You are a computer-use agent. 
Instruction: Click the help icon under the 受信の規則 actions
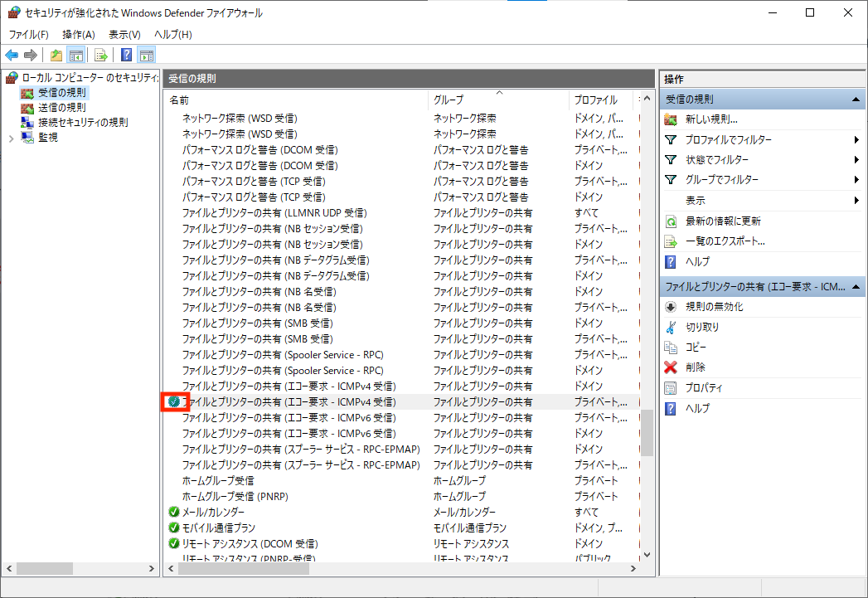(671, 262)
